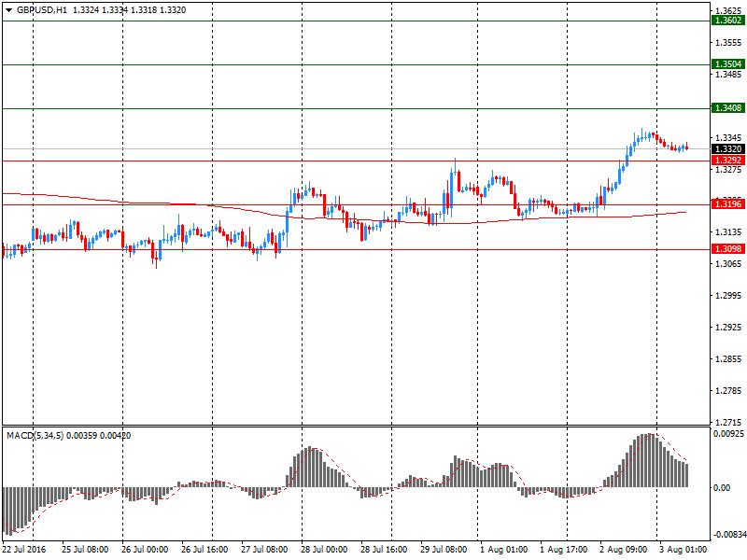
Task: Click the 26 Jul 00:00 time label
Action: 145,549
